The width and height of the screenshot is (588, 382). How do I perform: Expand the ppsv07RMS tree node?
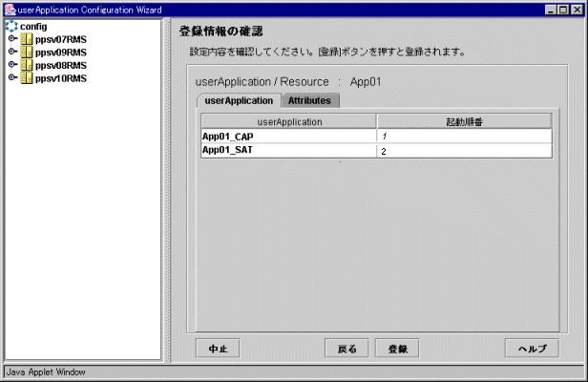(x=11, y=39)
